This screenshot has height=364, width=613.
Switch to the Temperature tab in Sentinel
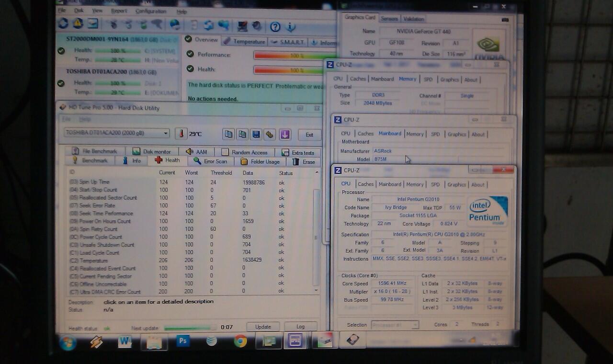244,42
